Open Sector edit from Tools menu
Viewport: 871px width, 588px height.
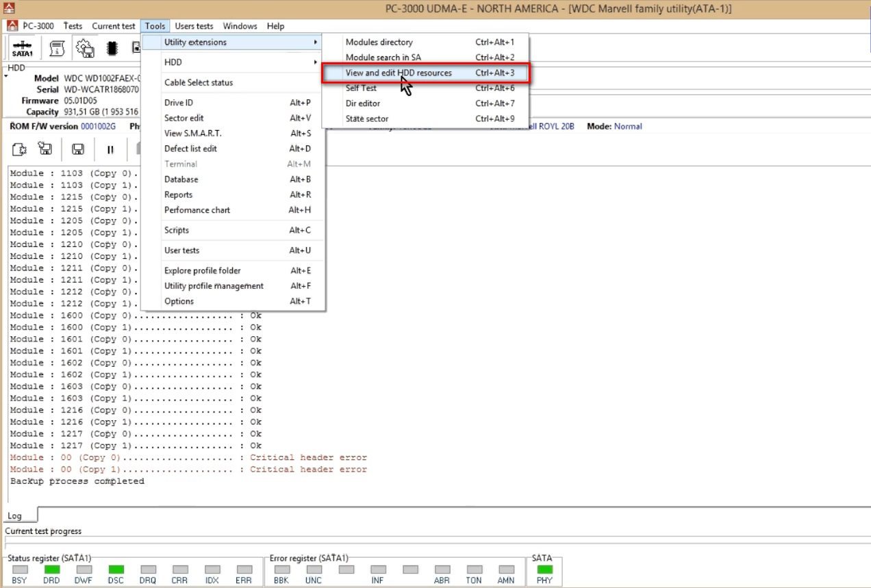(x=232, y=118)
